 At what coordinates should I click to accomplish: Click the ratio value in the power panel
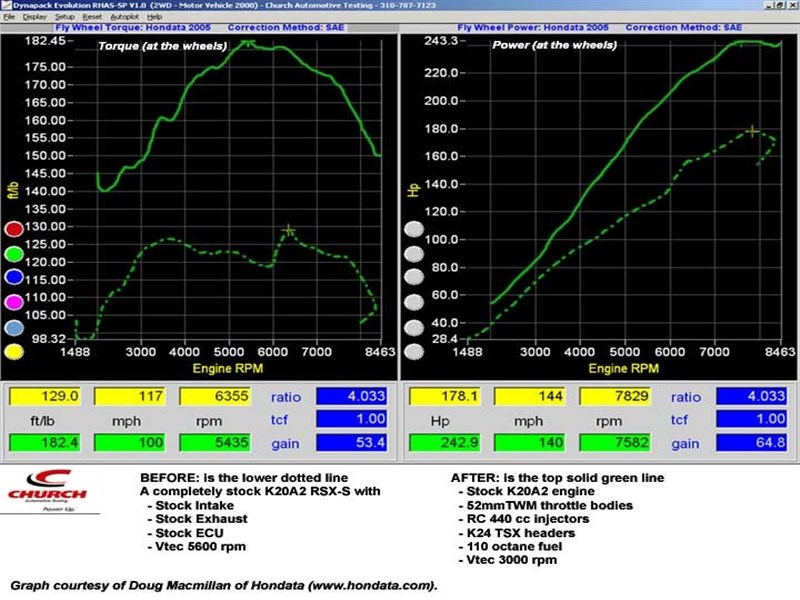point(752,396)
